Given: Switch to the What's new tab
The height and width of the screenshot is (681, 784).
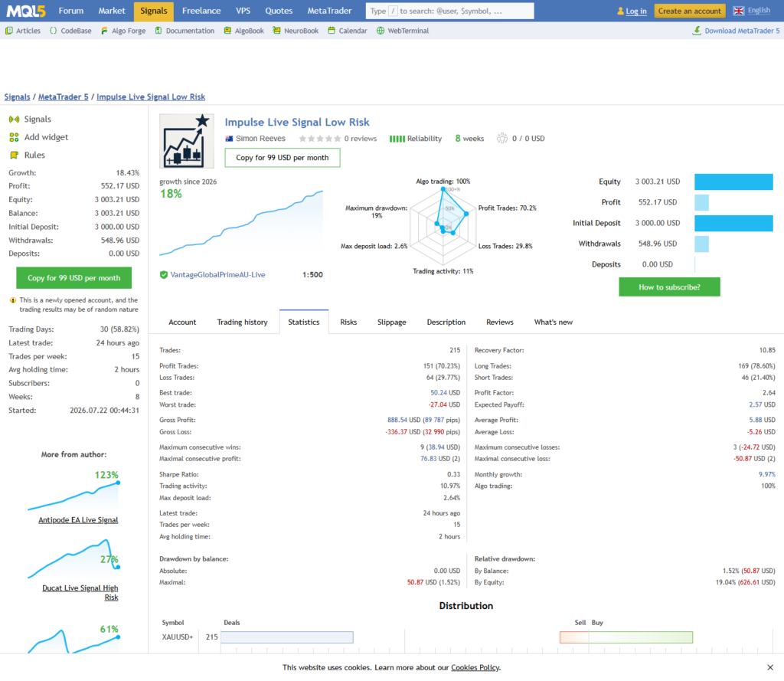Looking at the screenshot, I should coord(553,322).
